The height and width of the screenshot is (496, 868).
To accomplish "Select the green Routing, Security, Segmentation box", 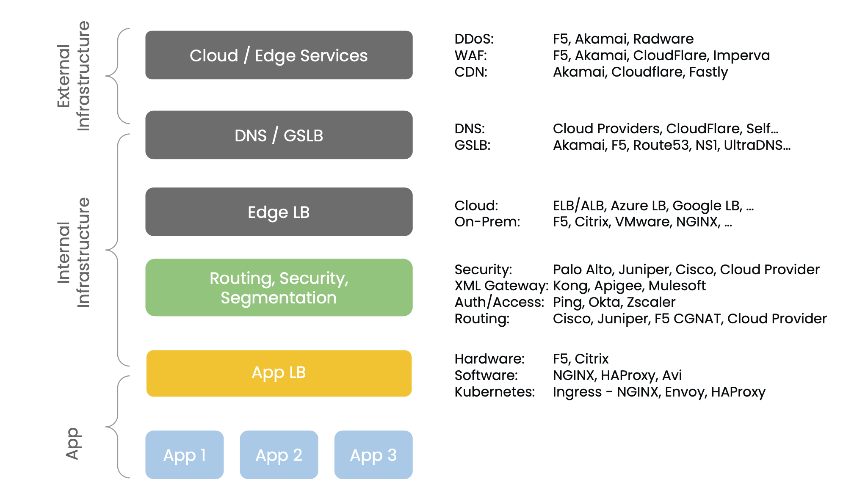I will click(x=279, y=287).
